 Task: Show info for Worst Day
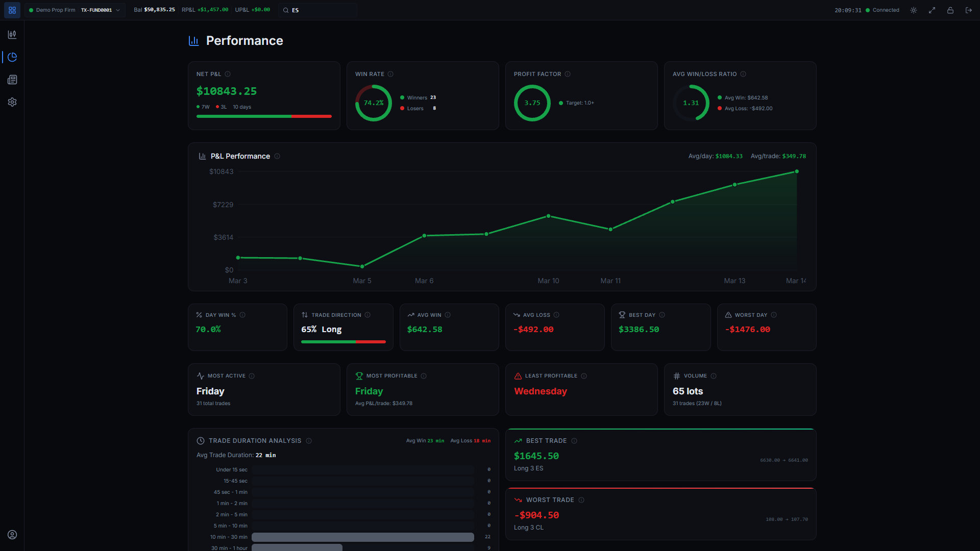pos(774,315)
